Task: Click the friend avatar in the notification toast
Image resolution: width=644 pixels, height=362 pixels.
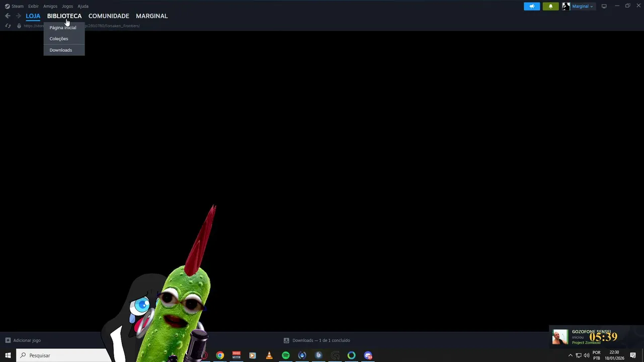Action: (x=560, y=337)
